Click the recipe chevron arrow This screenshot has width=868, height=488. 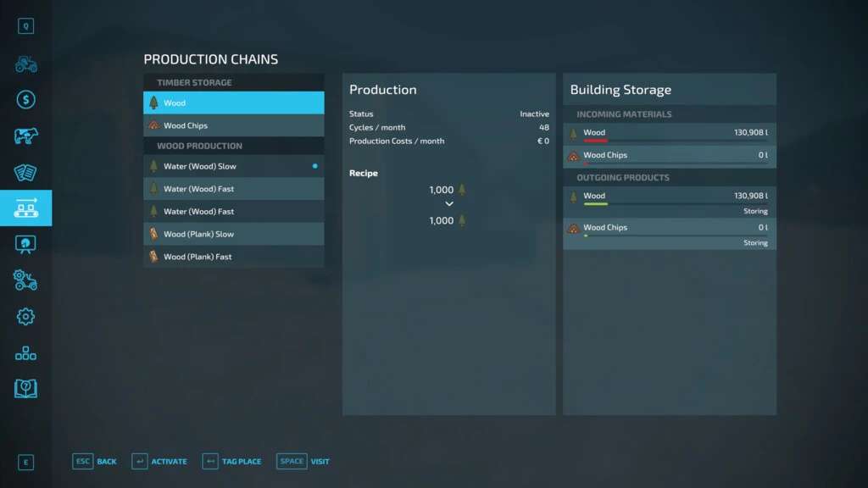[x=449, y=204]
